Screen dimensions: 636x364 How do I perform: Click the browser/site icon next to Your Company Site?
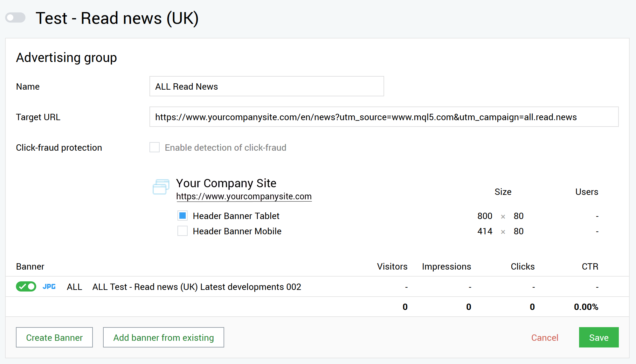point(162,187)
